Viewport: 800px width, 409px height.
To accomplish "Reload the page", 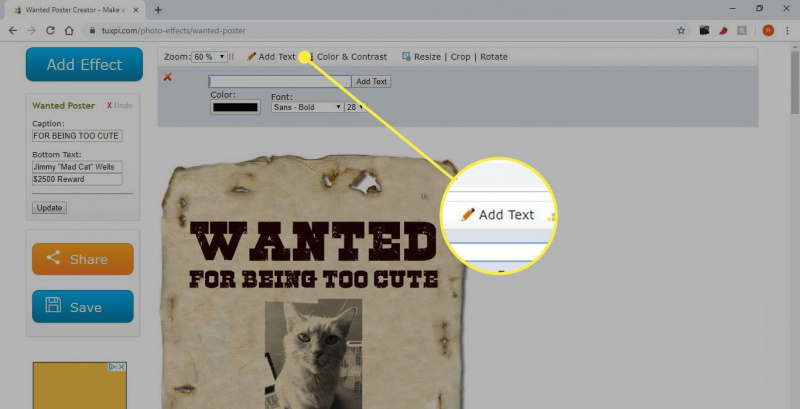I will click(x=50, y=31).
